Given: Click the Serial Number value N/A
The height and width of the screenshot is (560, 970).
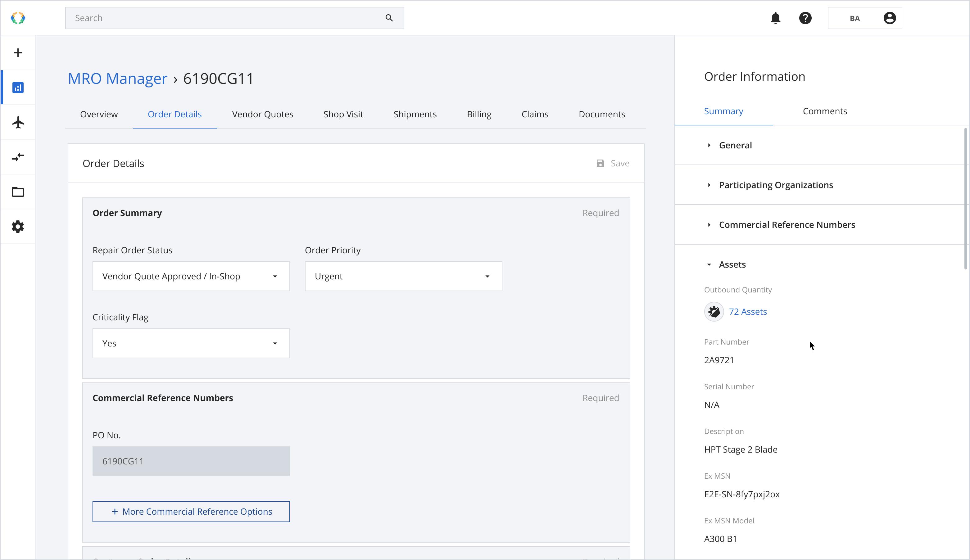Looking at the screenshot, I should pyautogui.click(x=712, y=404).
